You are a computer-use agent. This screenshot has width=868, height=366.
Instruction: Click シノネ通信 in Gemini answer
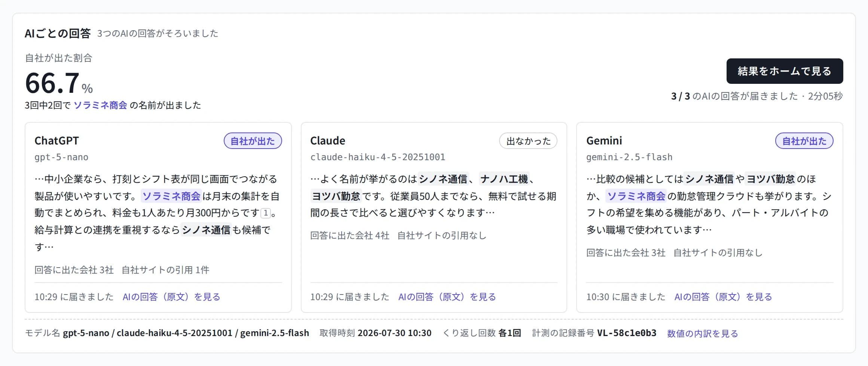pos(709,179)
